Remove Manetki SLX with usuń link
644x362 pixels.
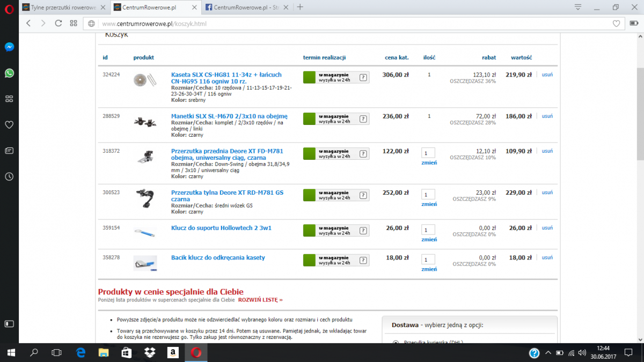pyautogui.click(x=547, y=116)
